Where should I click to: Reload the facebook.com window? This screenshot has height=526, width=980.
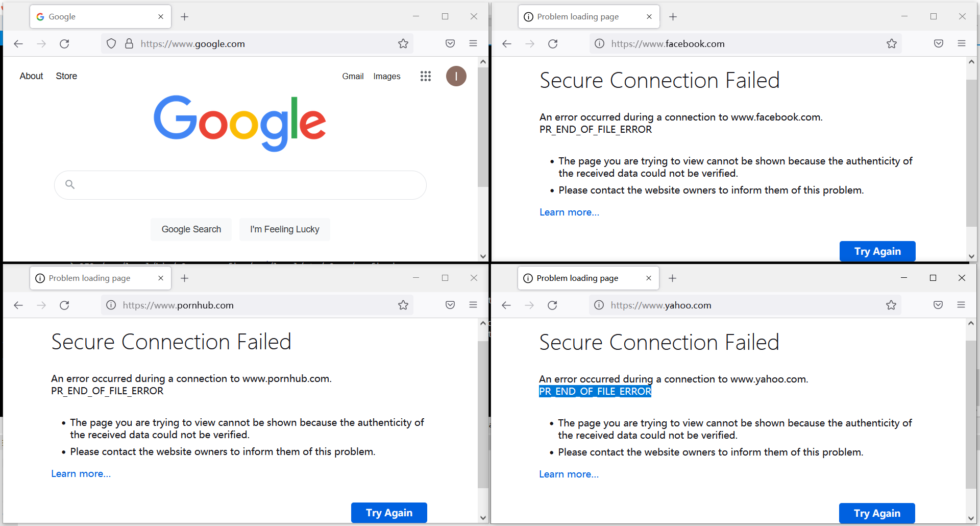553,44
